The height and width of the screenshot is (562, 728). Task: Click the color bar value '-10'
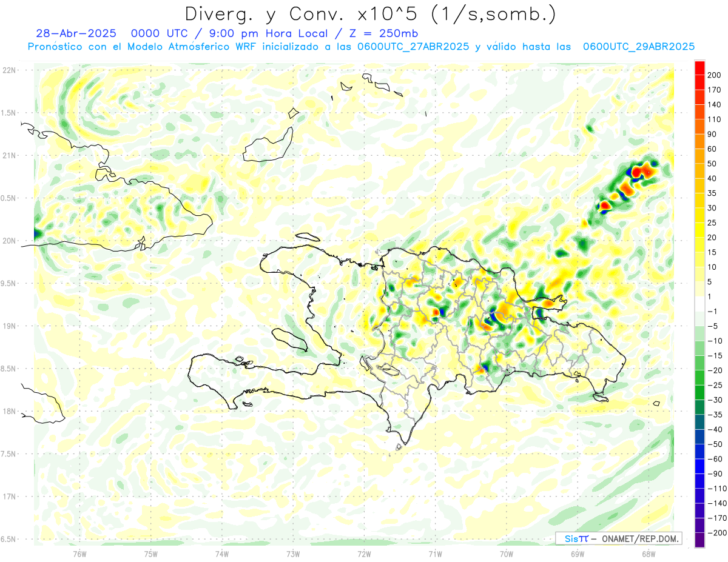(715, 341)
